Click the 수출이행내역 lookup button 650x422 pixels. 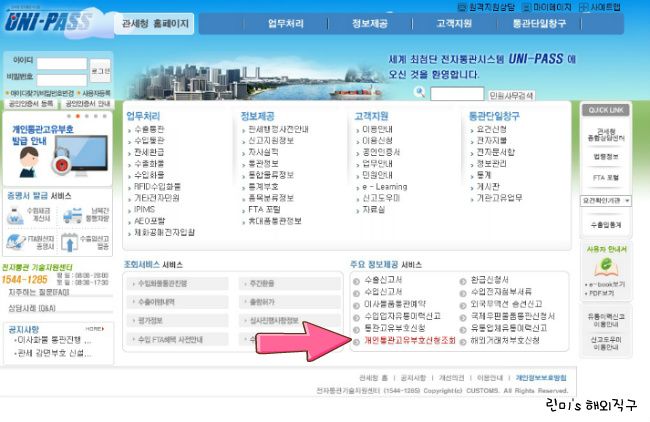pos(178,302)
